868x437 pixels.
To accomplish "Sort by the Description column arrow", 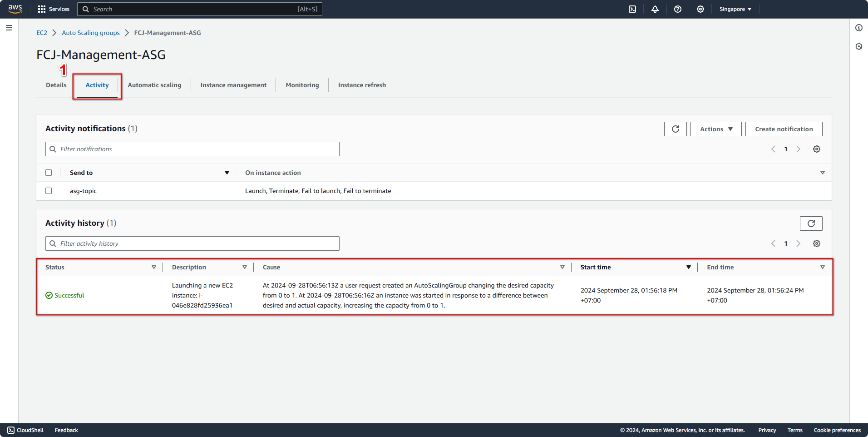I will coord(245,267).
